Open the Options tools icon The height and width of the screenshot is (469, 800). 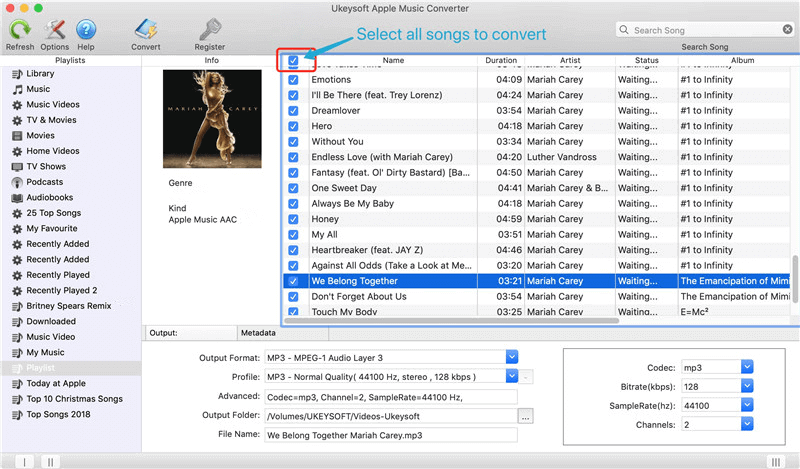pos(55,30)
